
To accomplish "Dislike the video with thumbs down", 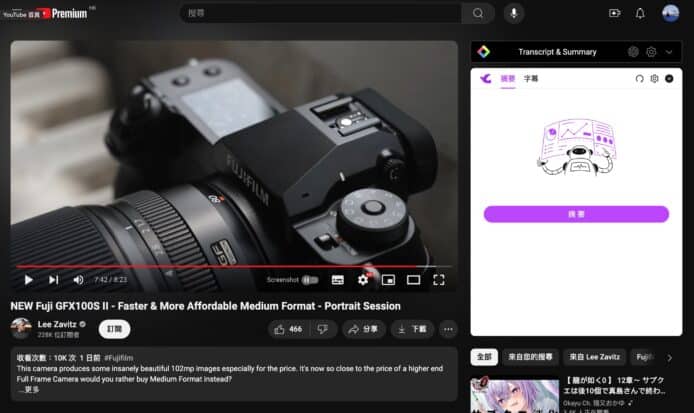I will 322,328.
